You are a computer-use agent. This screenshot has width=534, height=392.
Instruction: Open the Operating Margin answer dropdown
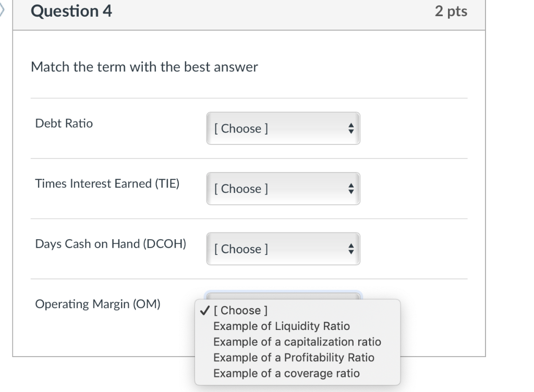[x=283, y=296]
